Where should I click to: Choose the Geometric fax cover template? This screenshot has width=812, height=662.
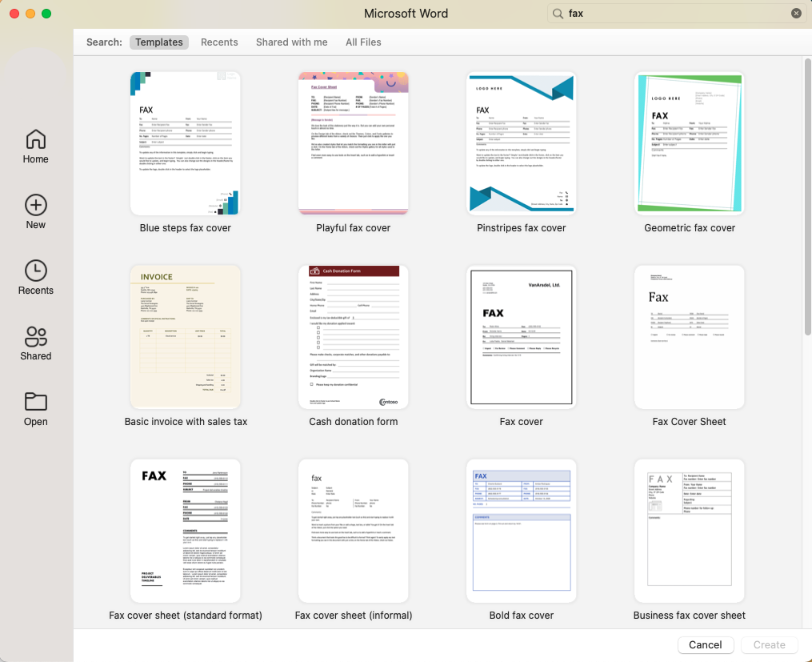click(x=689, y=142)
